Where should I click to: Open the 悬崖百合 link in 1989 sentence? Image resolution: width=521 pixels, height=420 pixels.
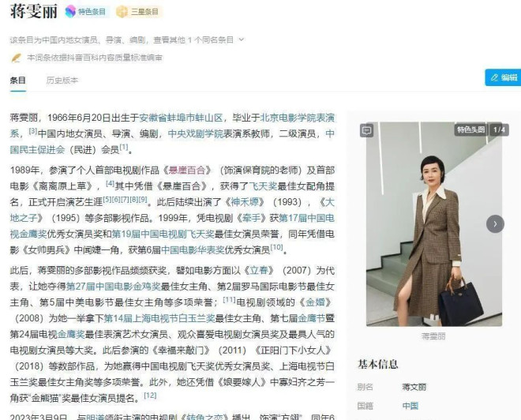(x=187, y=170)
